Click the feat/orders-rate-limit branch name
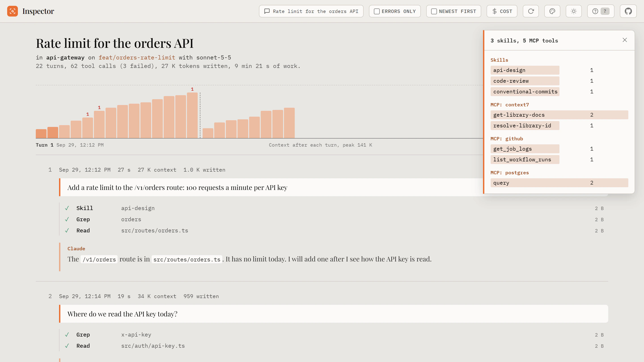This screenshot has height=362, width=644. pyautogui.click(x=137, y=57)
